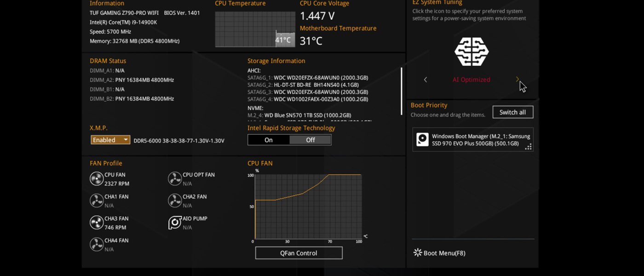The image size is (644, 276).
Task: Click the Memory: 32768 MB line
Action: [135, 41]
